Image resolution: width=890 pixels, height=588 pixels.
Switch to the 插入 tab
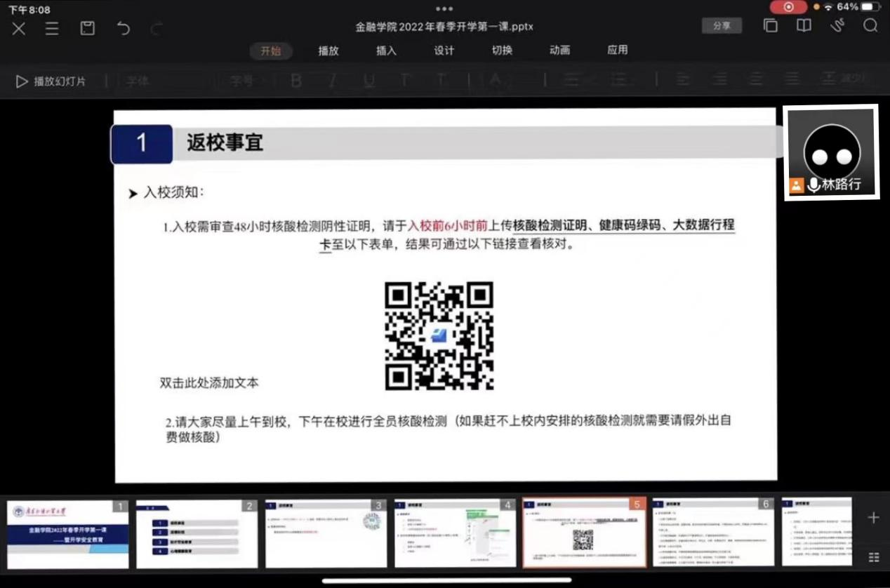coord(386,51)
